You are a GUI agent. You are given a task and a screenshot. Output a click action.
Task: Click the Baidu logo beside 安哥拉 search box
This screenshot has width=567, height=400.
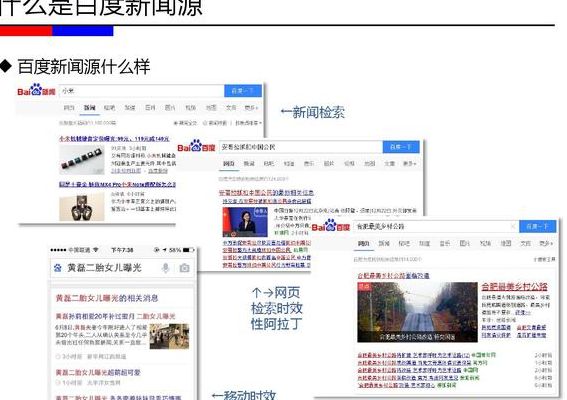point(196,146)
